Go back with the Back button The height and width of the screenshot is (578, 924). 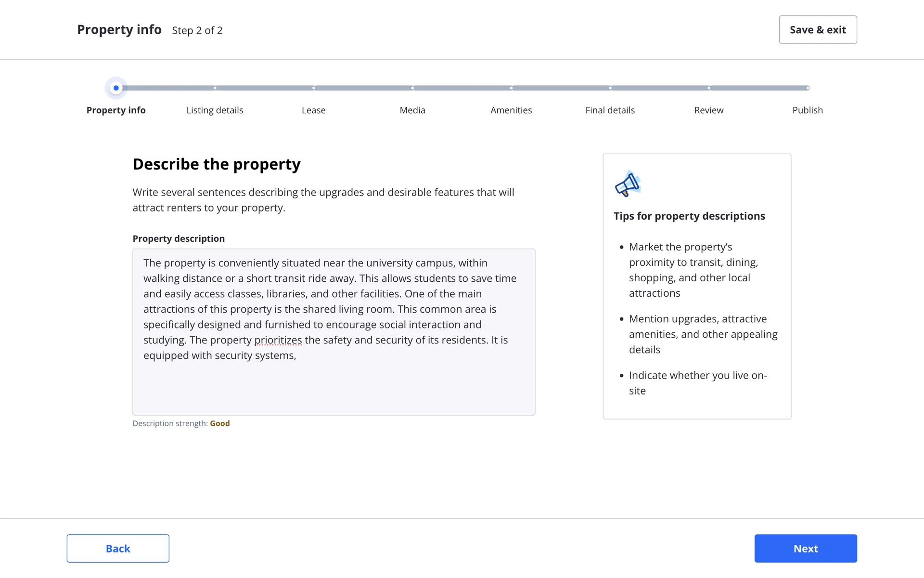click(118, 548)
